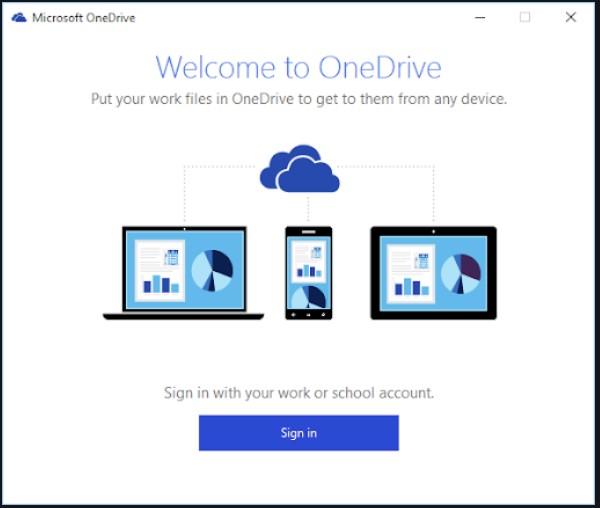Click the phone illustration
600x508 pixels.
coord(308,273)
